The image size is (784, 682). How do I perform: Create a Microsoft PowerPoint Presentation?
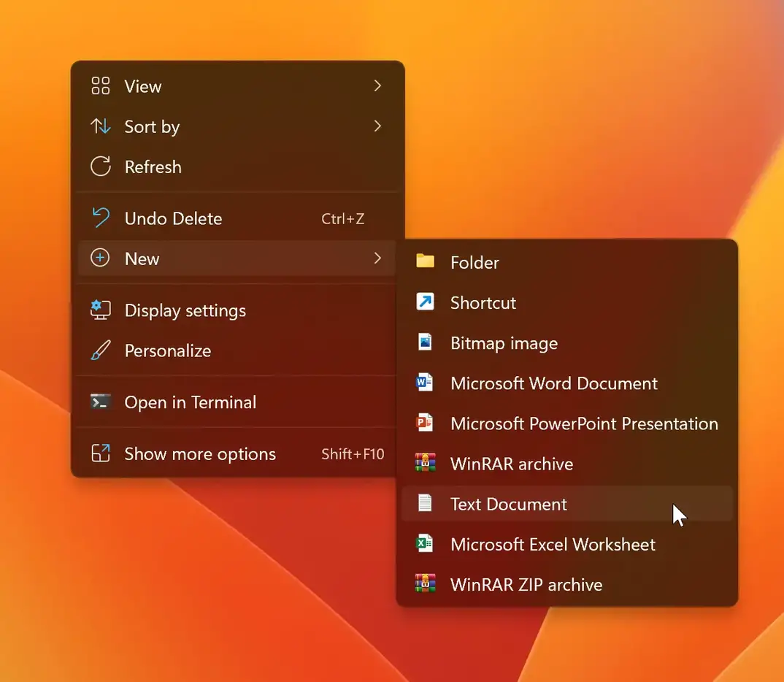tap(567, 423)
